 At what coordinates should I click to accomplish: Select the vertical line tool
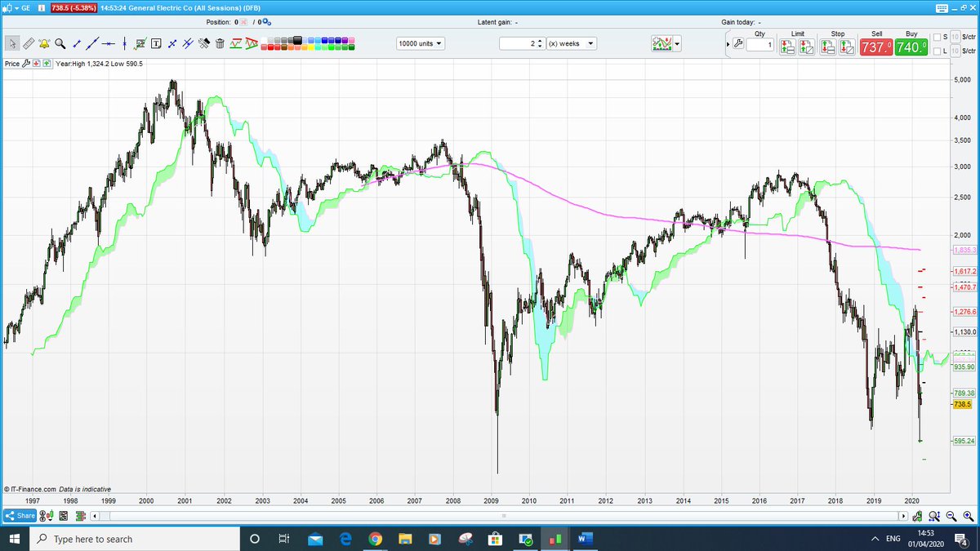(x=124, y=44)
